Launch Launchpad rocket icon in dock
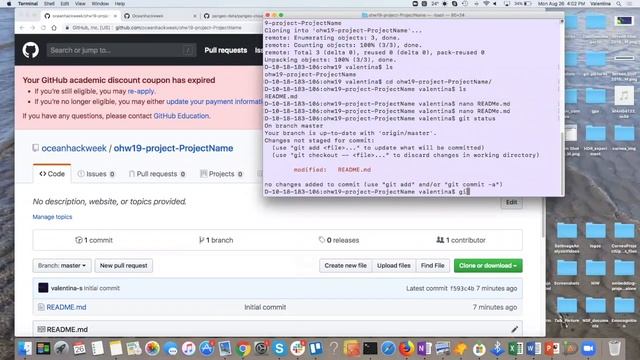 click(x=61, y=349)
